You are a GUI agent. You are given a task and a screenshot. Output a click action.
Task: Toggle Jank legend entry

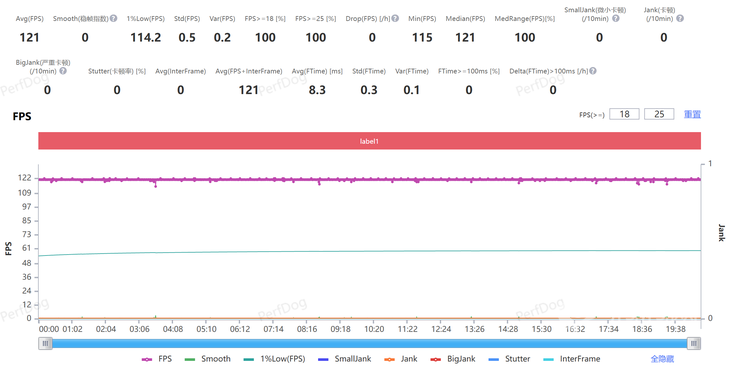click(x=401, y=359)
